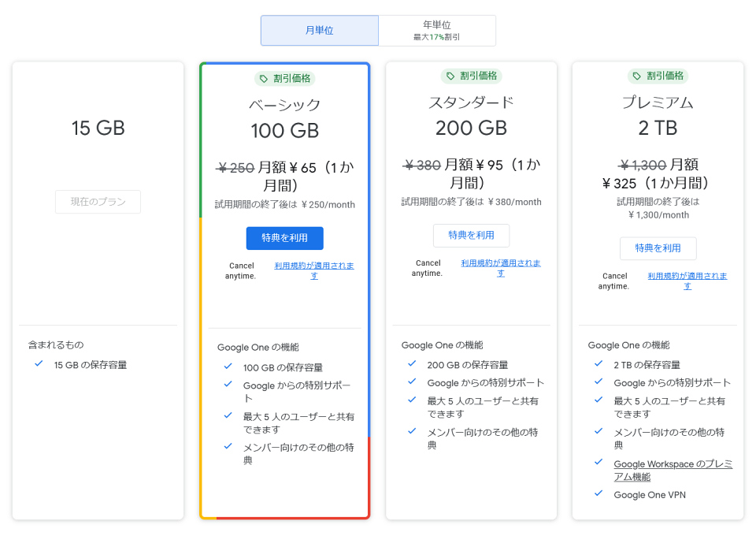Click the discount tag icon on スタンダード
This screenshot has height=536, width=756.
coord(450,76)
